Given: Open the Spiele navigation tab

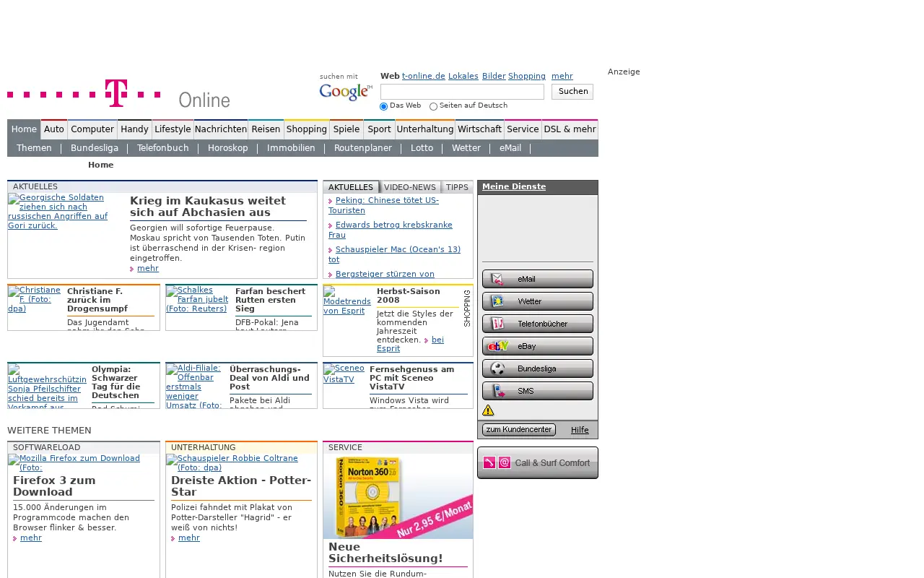Looking at the screenshot, I should point(346,129).
